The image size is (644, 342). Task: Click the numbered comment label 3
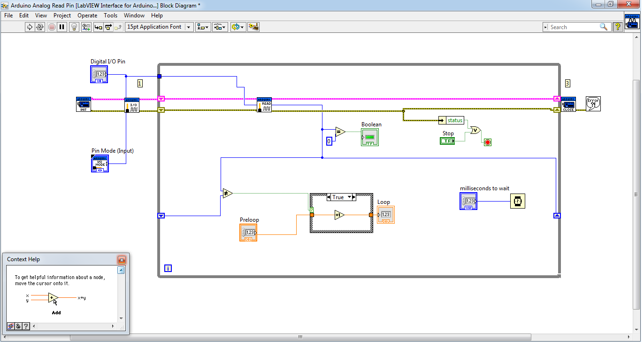[x=567, y=84]
